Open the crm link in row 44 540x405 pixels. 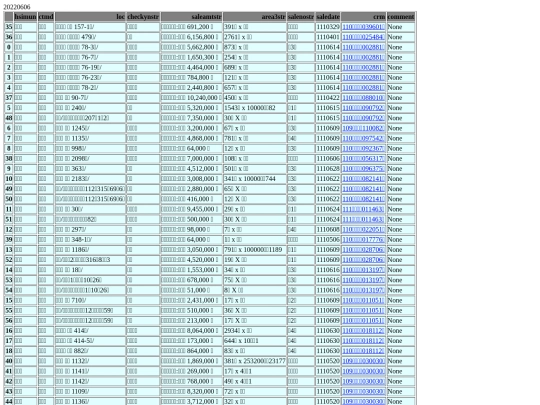pyautogui.click(x=363, y=402)
